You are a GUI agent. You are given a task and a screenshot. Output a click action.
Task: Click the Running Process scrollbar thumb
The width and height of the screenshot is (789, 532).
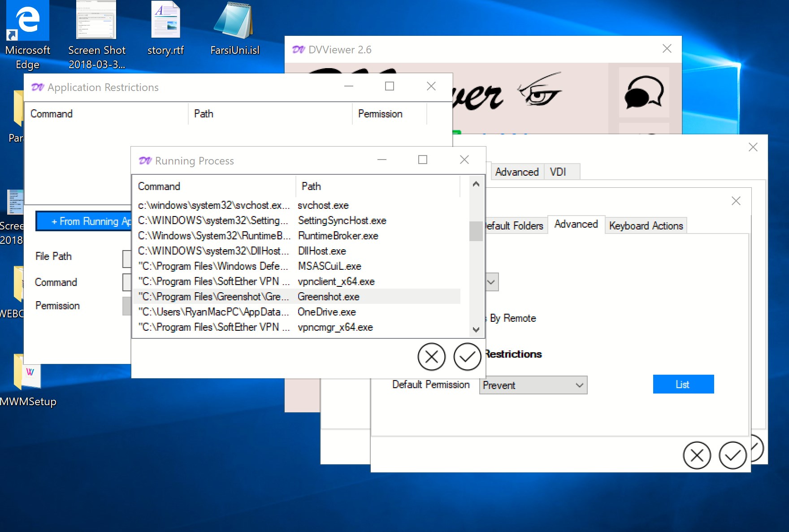476,231
